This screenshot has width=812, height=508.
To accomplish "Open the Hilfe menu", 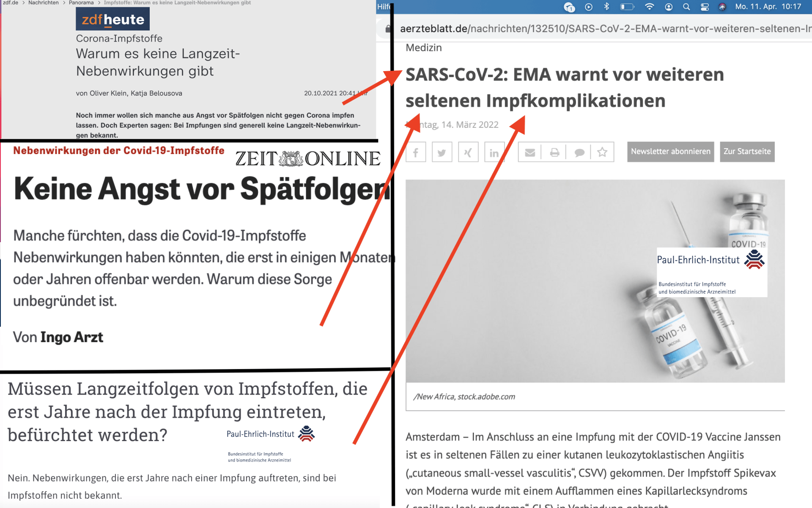I will [384, 7].
